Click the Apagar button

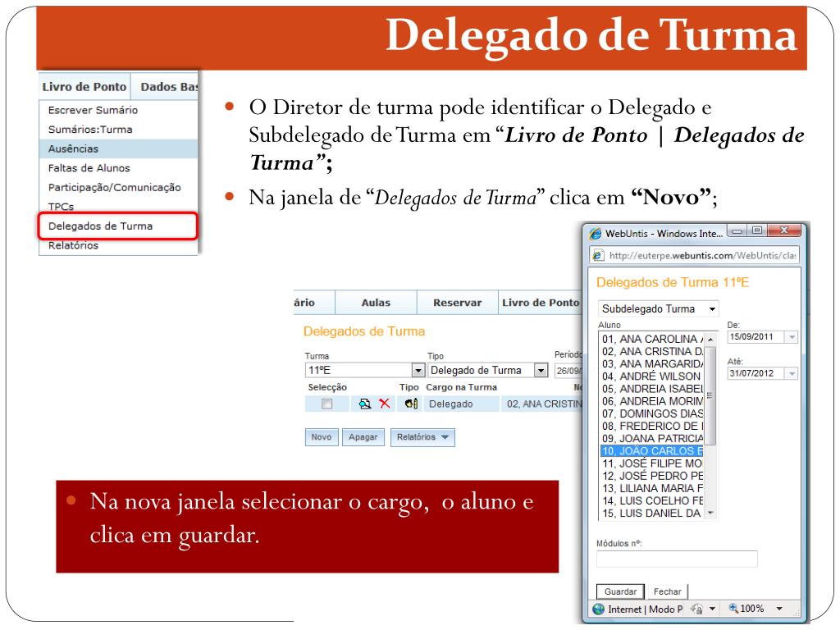(x=363, y=437)
